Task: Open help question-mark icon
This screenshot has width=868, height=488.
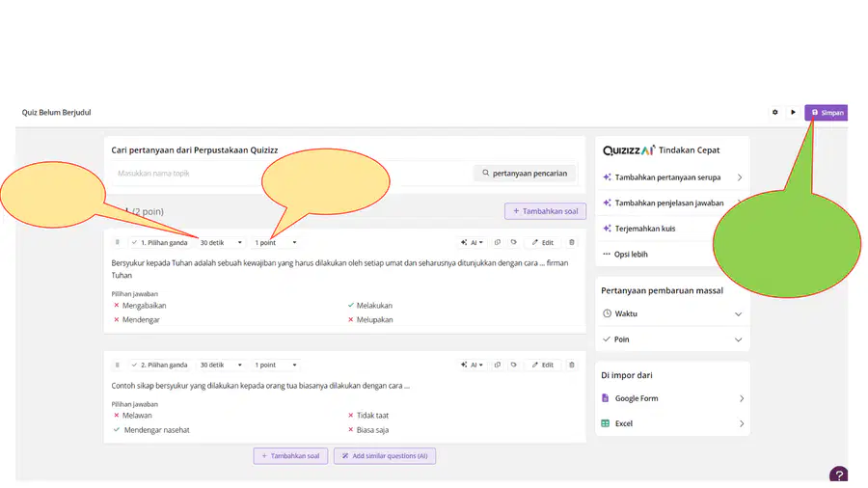Action: pos(839,474)
